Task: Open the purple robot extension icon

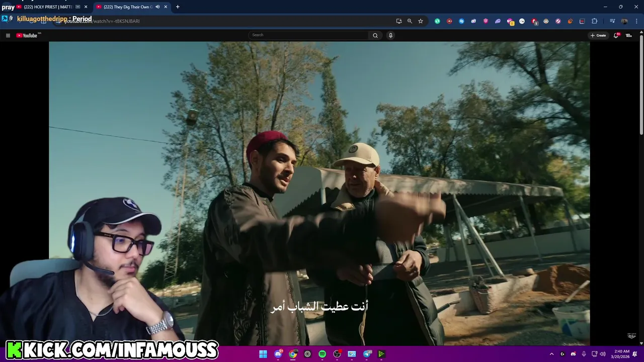Action: click(473, 21)
